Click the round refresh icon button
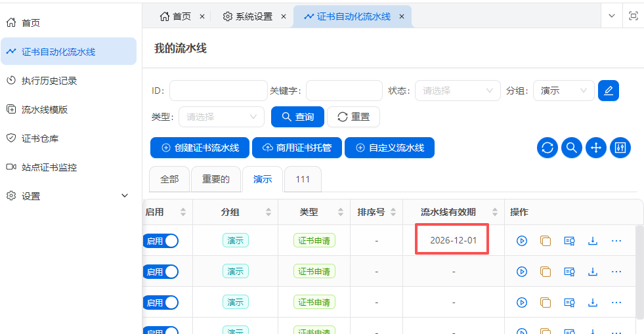Image resolution: width=644 pixels, height=334 pixels. [x=547, y=148]
